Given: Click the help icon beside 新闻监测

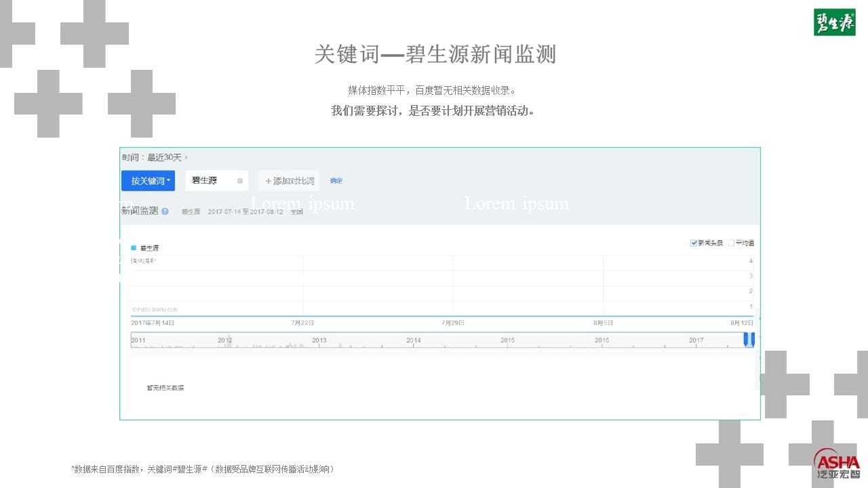Looking at the screenshot, I should point(165,211).
